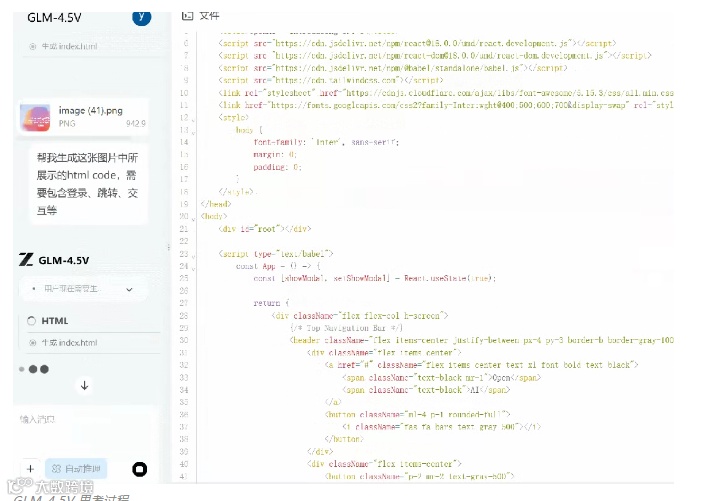Click the HTML loading spinner icon

(31, 321)
